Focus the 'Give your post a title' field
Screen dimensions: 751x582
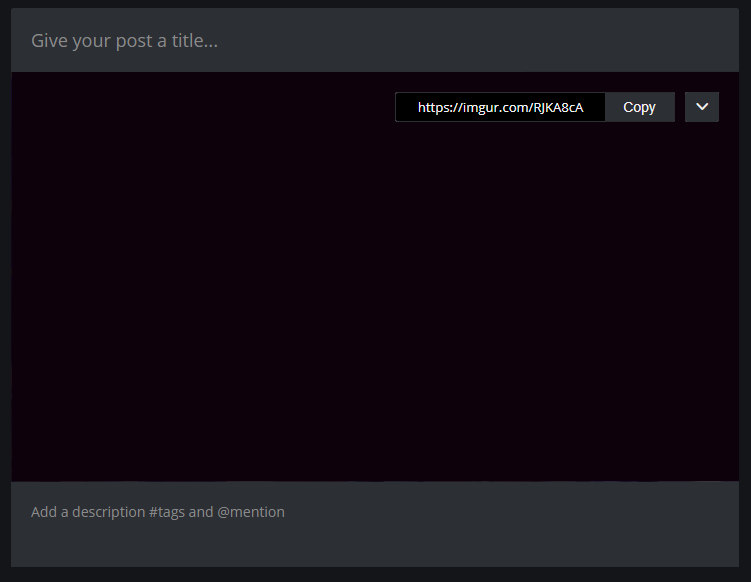pyautogui.click(x=375, y=41)
